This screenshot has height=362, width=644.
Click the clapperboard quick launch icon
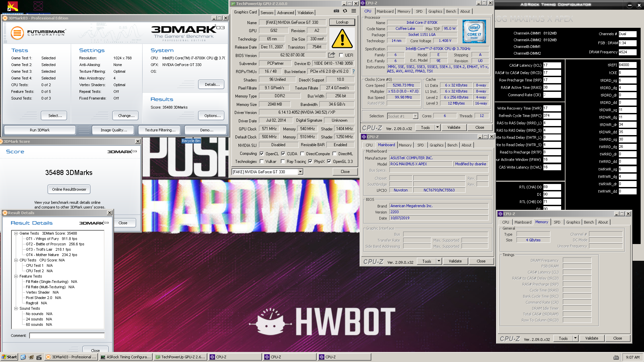(39, 357)
